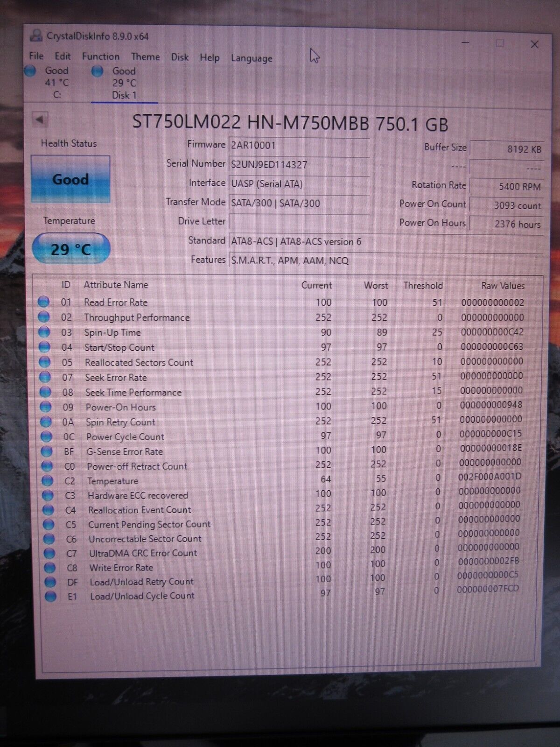Select the Disk 1 status orb
560x747 pixels.
tap(98, 71)
